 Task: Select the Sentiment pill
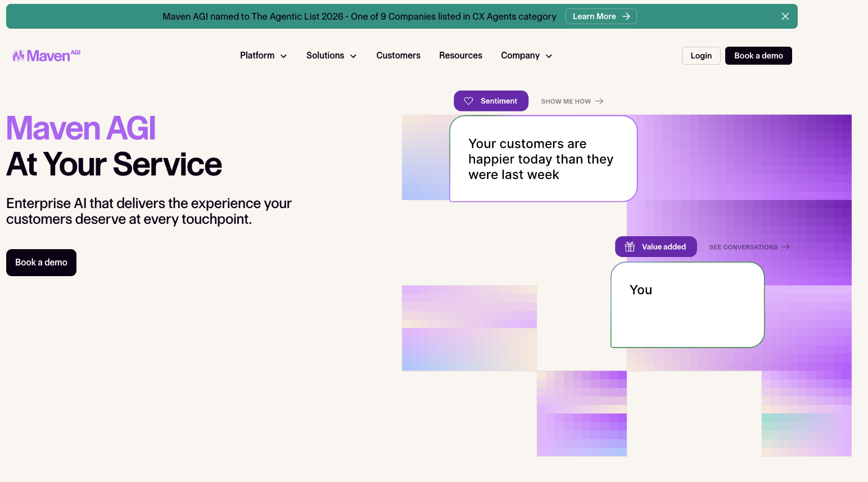point(491,101)
